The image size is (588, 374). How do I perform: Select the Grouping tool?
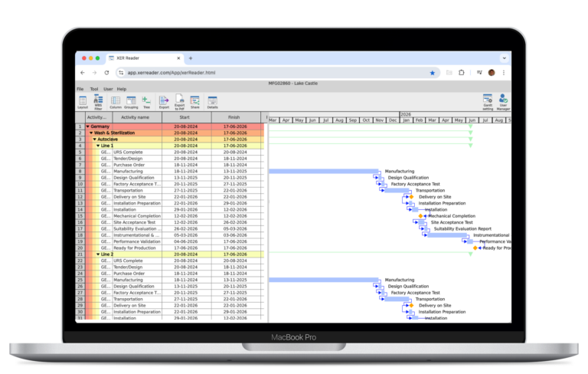[x=131, y=101]
